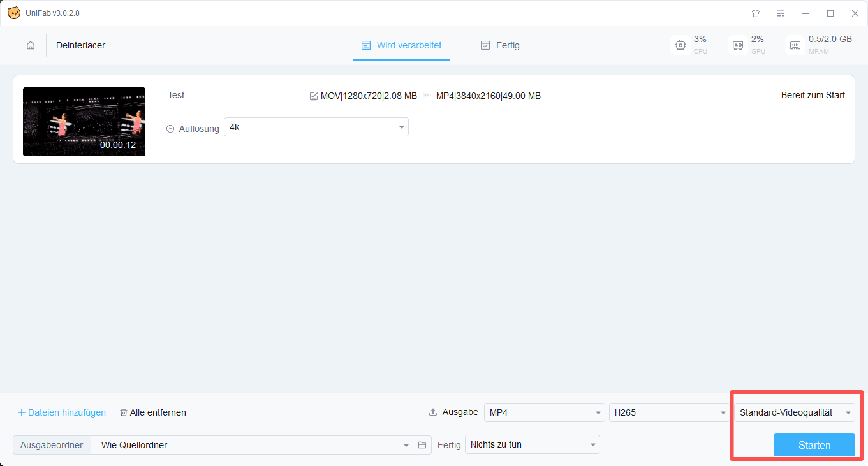Click the MRAM memory usage icon
Image resolution: width=868 pixels, height=466 pixels.
[795, 45]
